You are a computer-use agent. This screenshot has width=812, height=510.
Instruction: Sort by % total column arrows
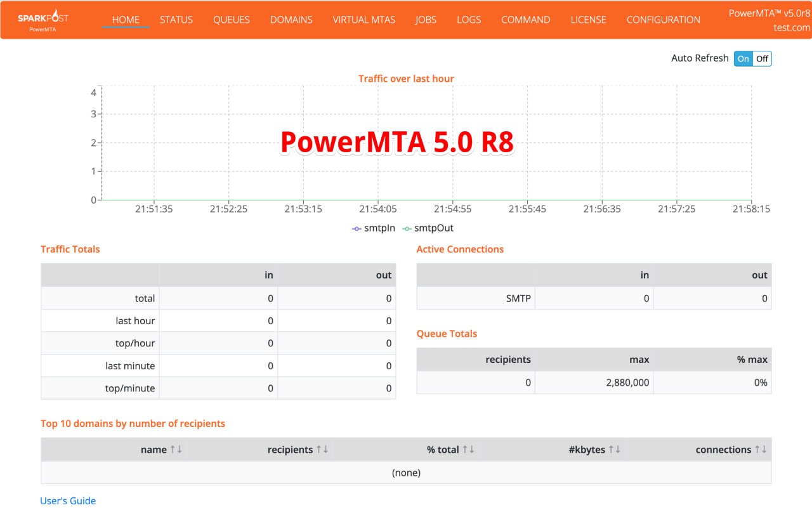(468, 449)
